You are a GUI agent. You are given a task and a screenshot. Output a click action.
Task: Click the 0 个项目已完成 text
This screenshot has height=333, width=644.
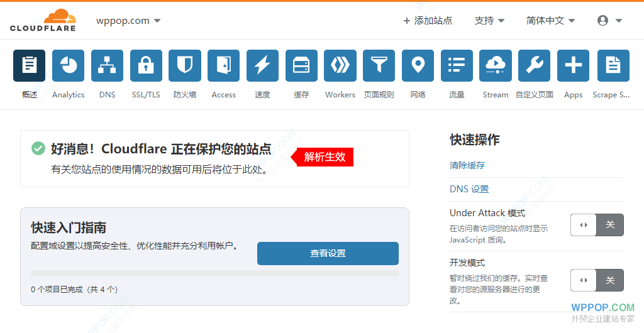tap(74, 290)
